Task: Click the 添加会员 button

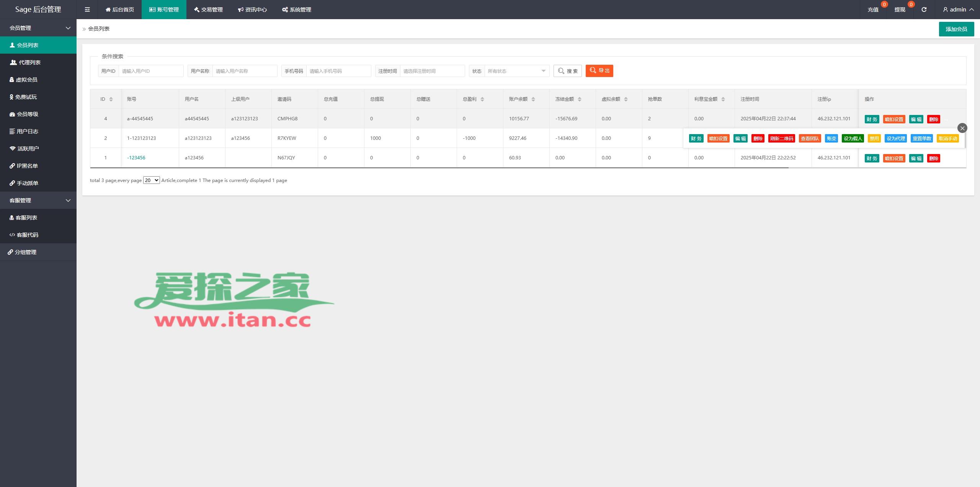Action: 956,29
